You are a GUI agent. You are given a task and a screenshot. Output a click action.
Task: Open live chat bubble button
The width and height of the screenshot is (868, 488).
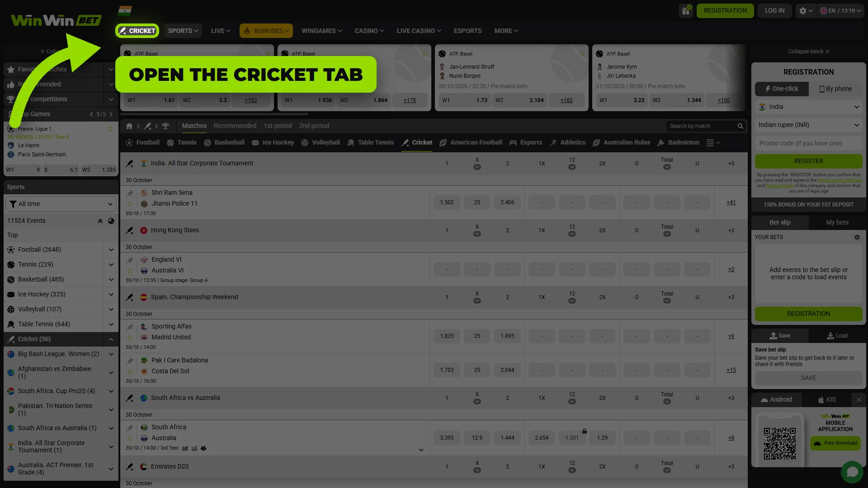click(852, 472)
